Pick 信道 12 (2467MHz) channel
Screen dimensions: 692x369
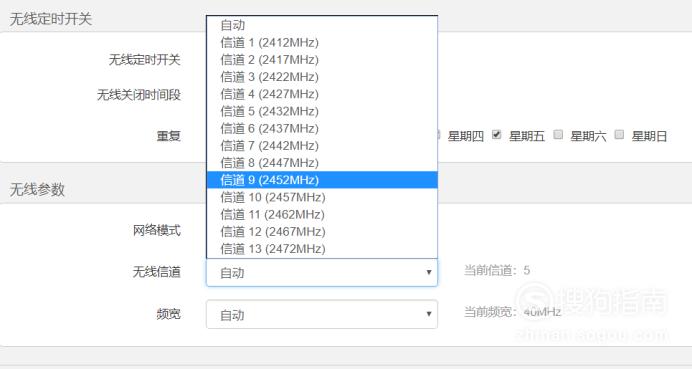tap(322, 231)
